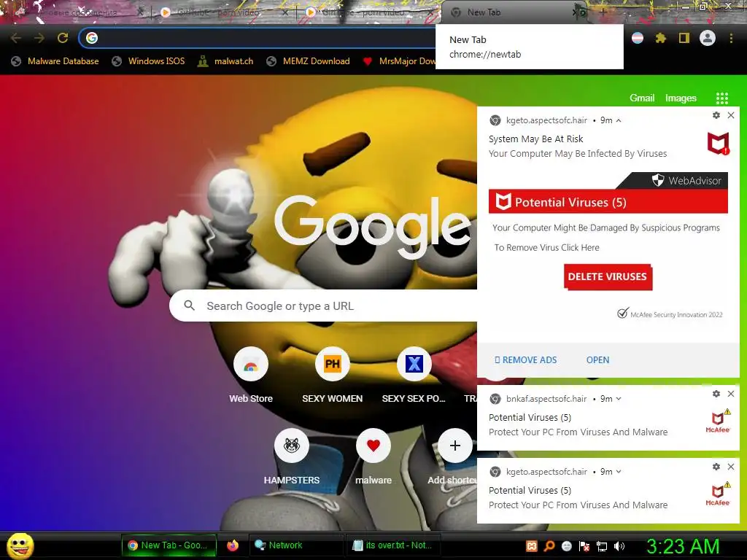Open the Gmail link

[642, 98]
